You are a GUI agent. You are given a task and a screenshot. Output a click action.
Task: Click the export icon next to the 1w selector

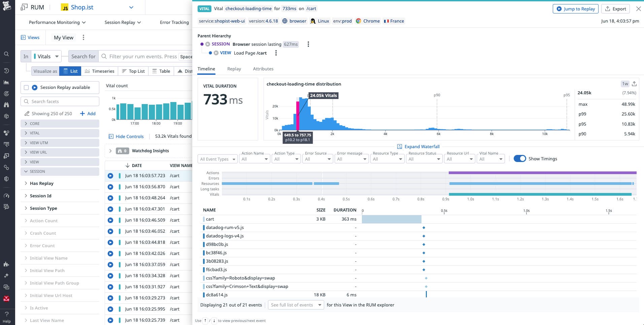click(x=634, y=84)
